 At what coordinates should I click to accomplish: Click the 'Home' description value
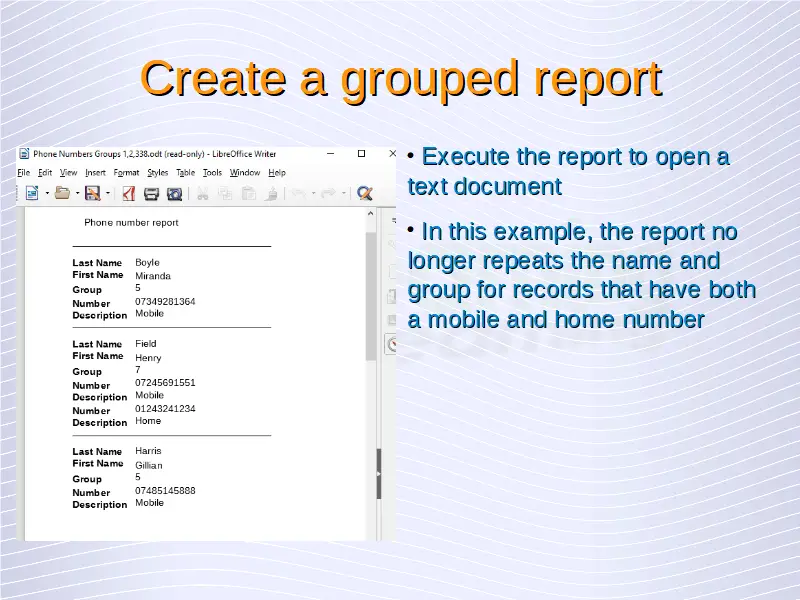coord(148,421)
